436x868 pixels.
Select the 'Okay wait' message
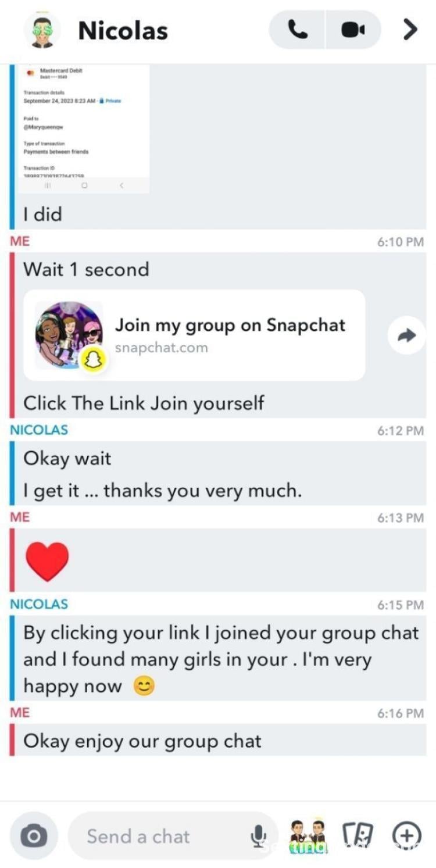point(67,458)
